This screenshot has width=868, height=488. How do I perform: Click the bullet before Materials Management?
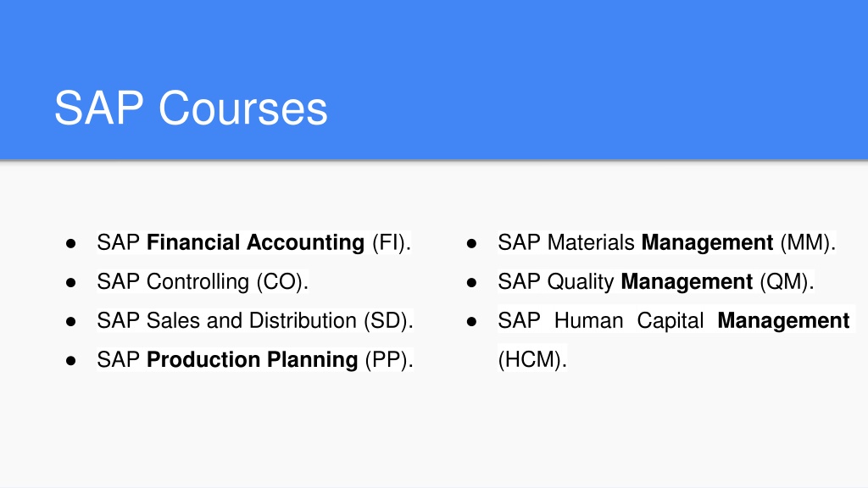471,243
